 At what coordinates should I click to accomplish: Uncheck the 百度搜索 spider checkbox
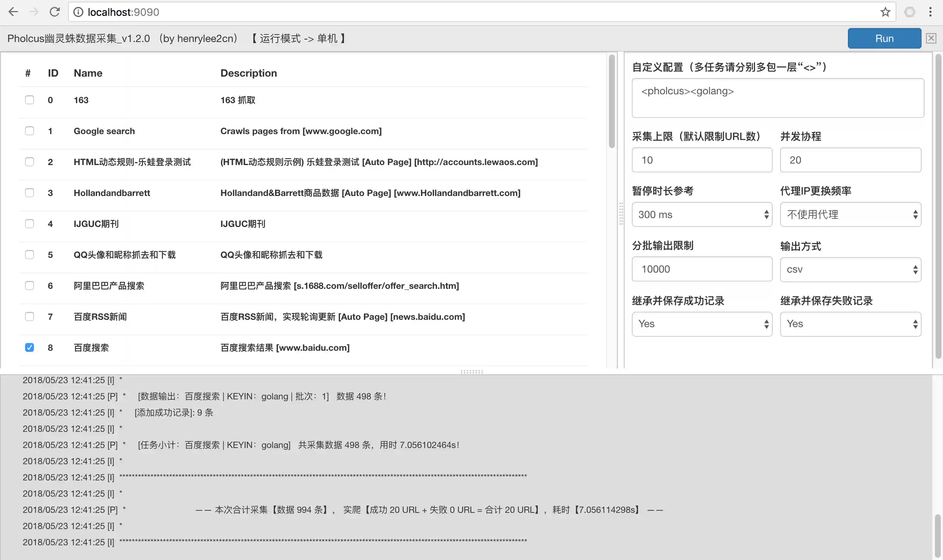coord(29,347)
